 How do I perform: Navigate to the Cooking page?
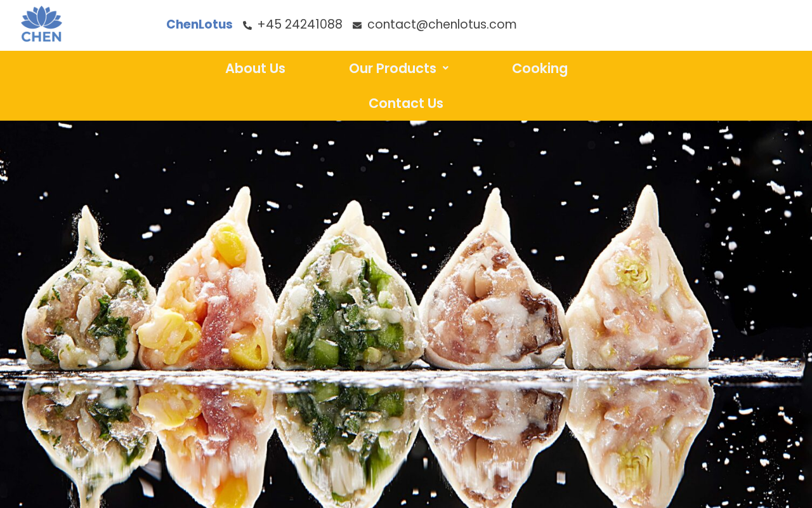pyautogui.click(x=540, y=68)
